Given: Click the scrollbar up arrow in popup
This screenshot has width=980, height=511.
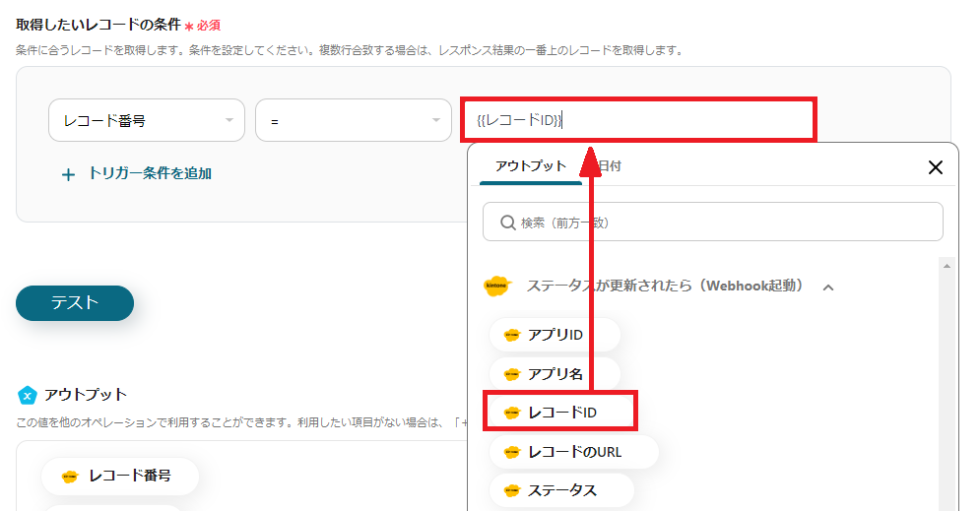Looking at the screenshot, I should pyautogui.click(x=947, y=267).
